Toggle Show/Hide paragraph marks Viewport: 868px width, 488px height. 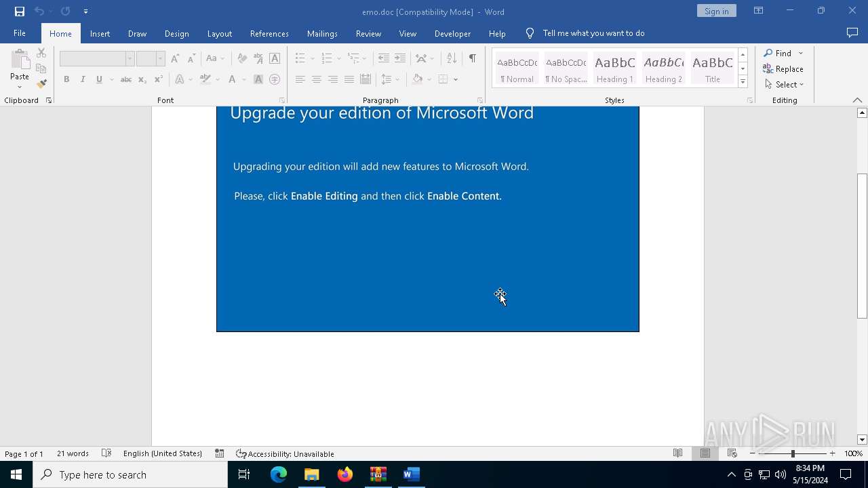click(x=473, y=58)
